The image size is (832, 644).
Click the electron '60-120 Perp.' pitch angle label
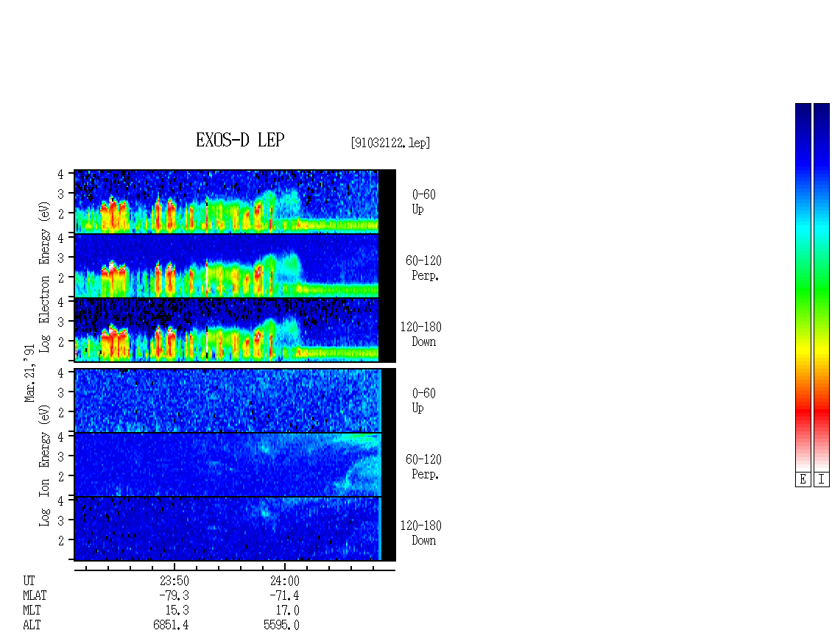click(x=423, y=268)
